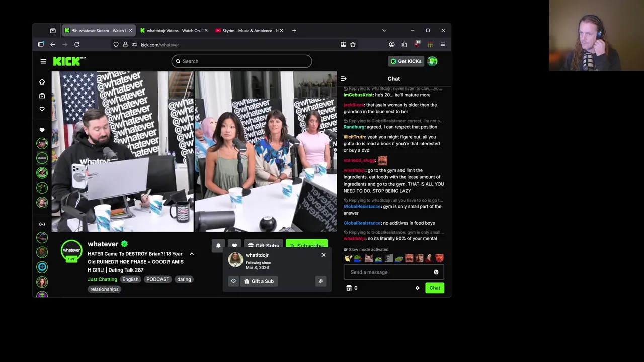Open the Home sidebar icon
Viewport: 644px width, 362px height.
[42, 82]
